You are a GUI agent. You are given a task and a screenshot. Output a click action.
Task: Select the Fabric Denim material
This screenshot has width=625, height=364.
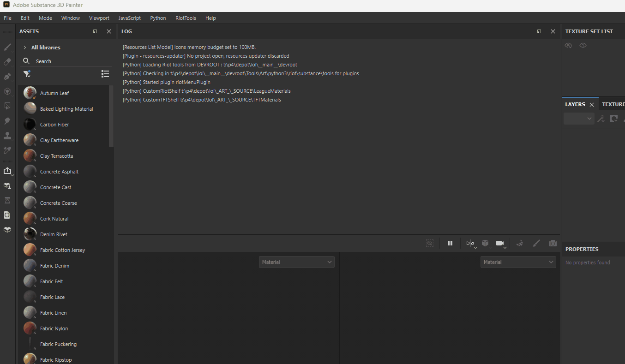coord(64,265)
